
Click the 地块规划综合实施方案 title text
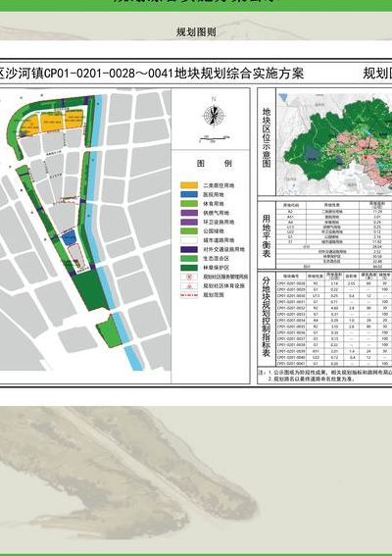(240, 74)
